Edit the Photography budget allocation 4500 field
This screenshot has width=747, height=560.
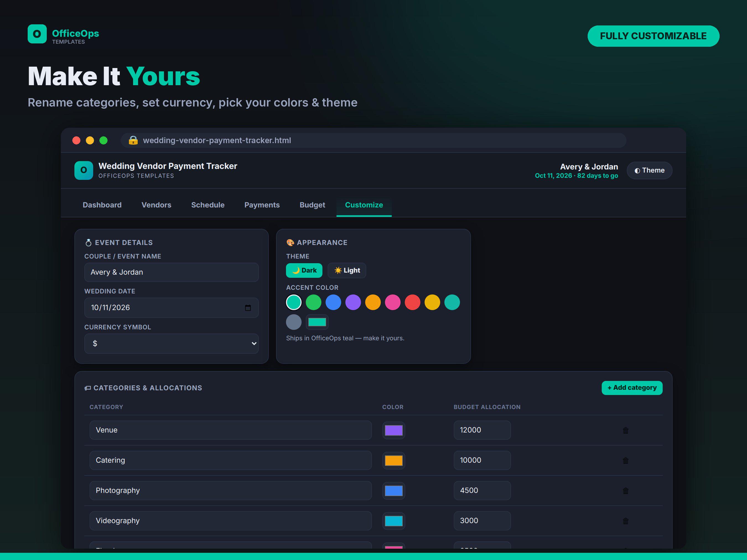click(x=482, y=491)
